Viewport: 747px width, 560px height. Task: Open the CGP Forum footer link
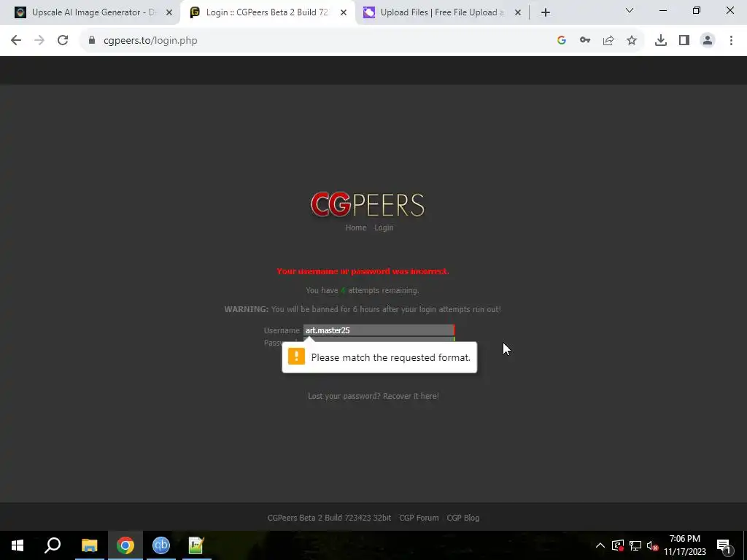click(419, 518)
